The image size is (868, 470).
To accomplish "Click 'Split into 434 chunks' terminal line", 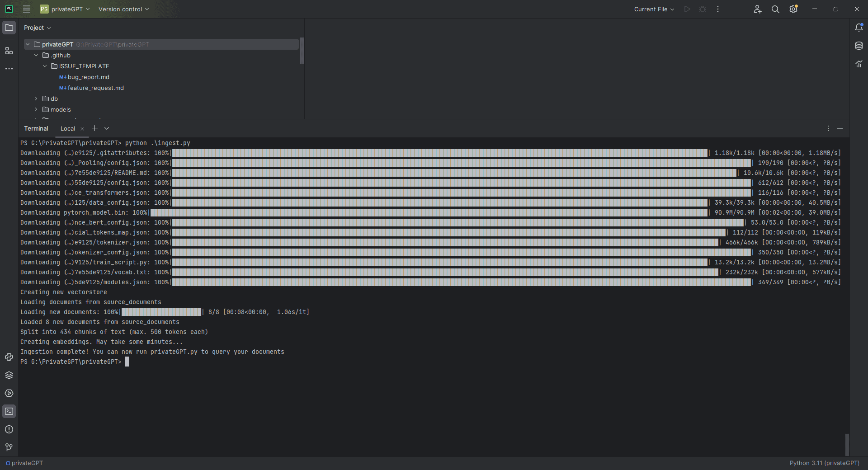I will point(114,332).
